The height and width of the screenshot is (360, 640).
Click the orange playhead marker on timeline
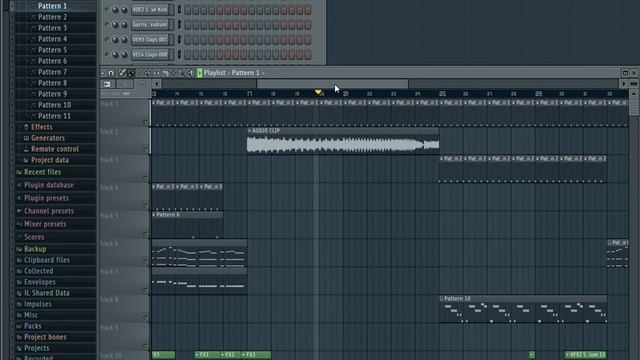[318, 93]
